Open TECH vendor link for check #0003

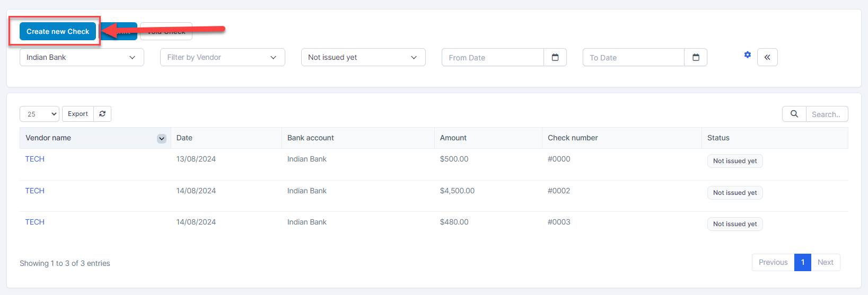point(35,222)
